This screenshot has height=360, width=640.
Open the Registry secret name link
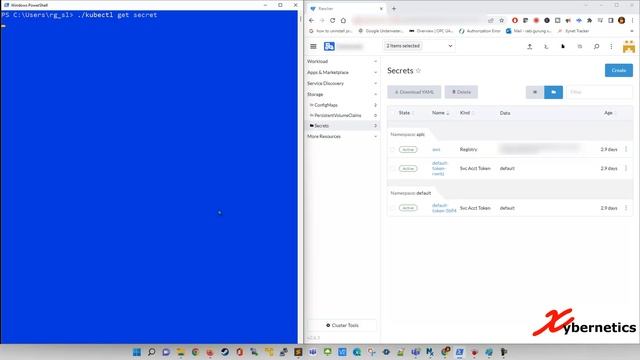click(x=436, y=149)
